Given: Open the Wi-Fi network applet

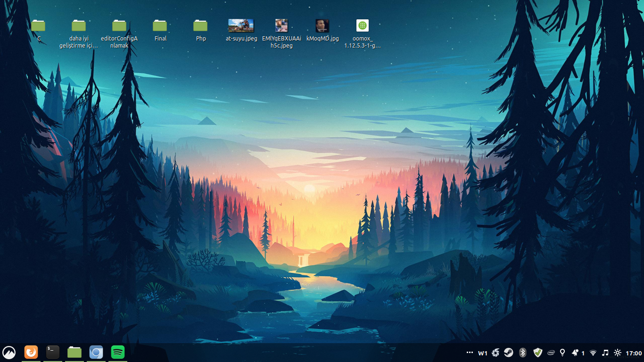Looking at the screenshot, I should [593, 353].
